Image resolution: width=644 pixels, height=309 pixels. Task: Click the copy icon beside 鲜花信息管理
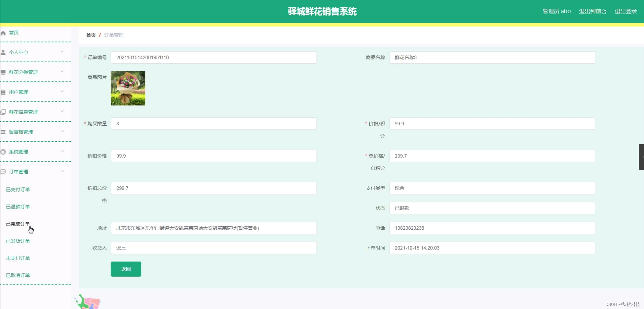(3, 112)
